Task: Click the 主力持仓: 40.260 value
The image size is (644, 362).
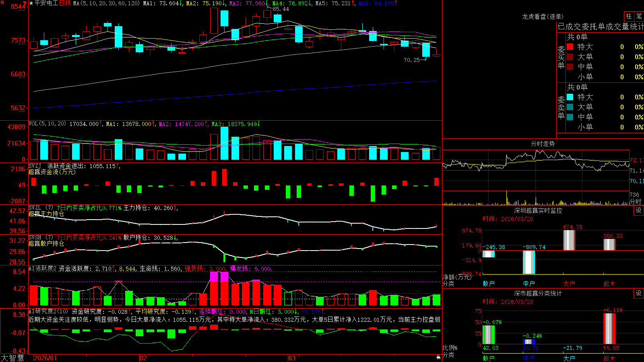Action: tap(148, 208)
